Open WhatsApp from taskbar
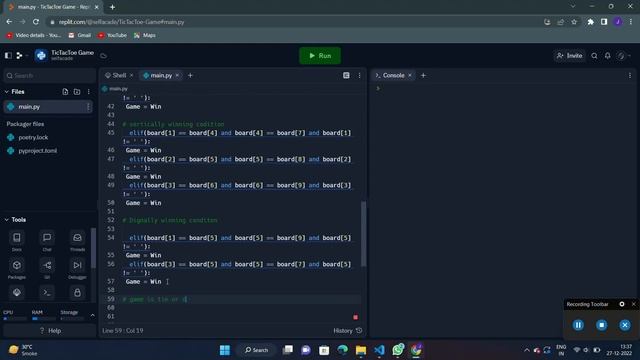Image resolution: width=640 pixels, height=360 pixels. pyautogui.click(x=398, y=350)
